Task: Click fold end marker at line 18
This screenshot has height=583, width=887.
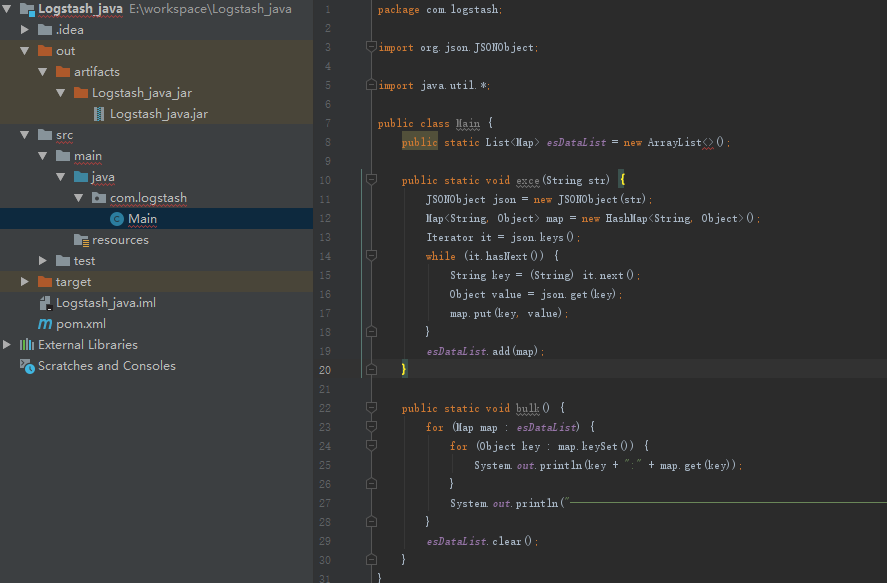Action: (371, 331)
